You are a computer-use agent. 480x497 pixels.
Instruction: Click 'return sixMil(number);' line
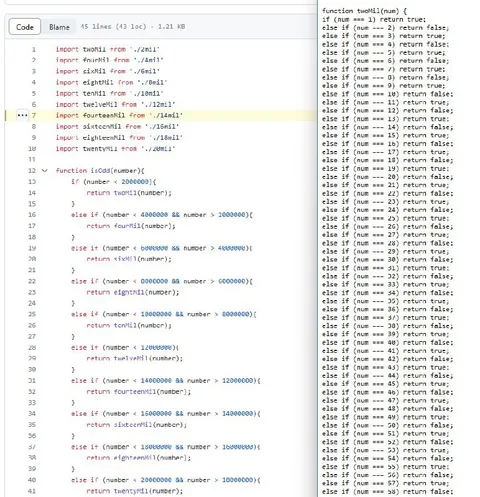point(129,259)
